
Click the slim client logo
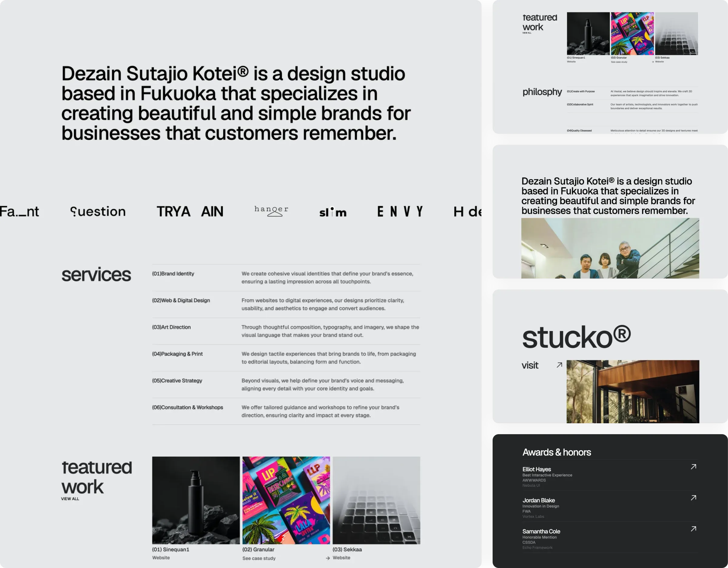tap(333, 212)
